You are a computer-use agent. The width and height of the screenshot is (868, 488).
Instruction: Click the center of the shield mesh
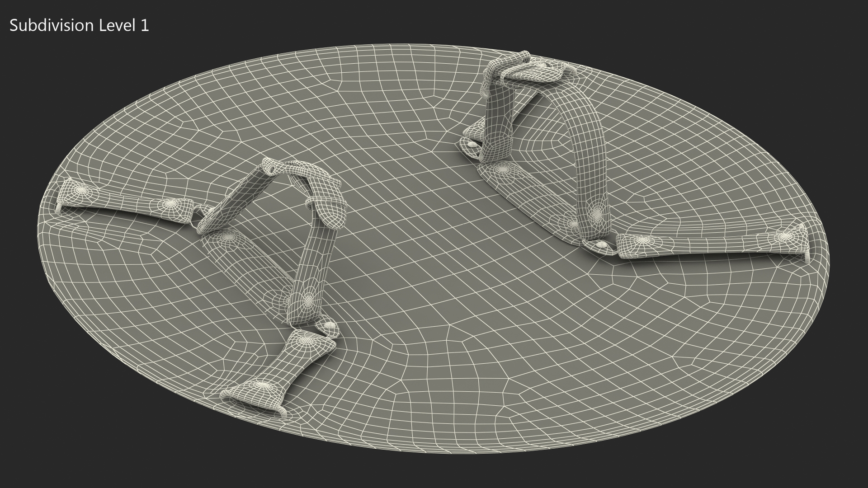coord(434,249)
